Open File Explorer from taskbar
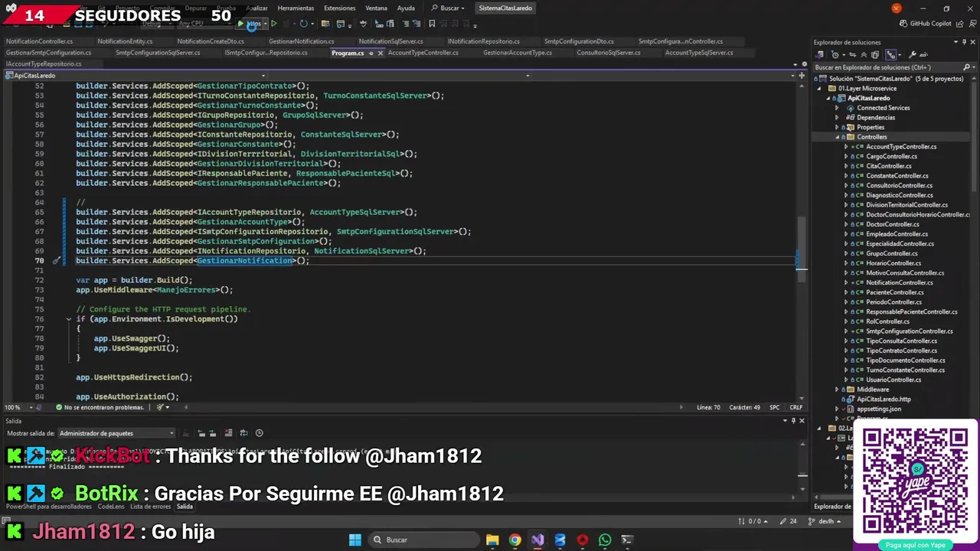The image size is (980, 551). (492, 540)
